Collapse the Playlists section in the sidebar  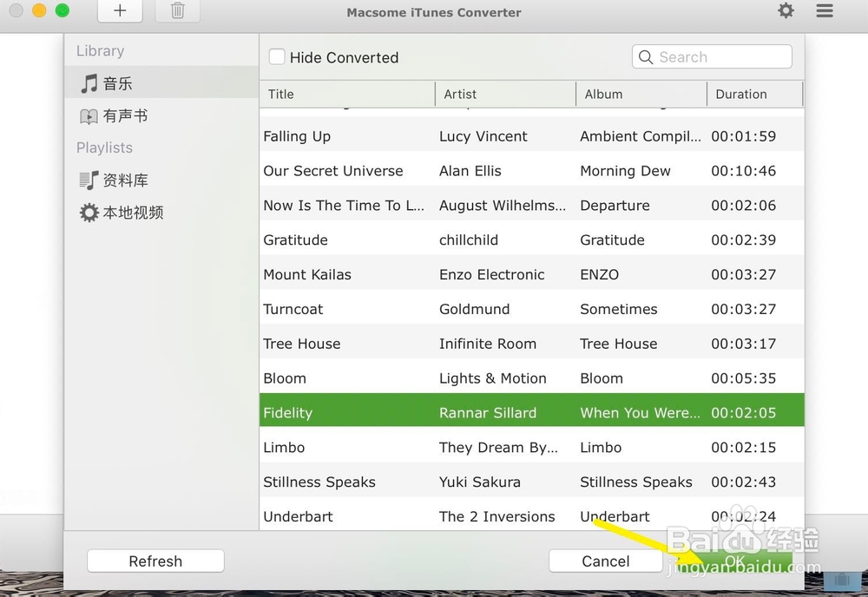104,148
